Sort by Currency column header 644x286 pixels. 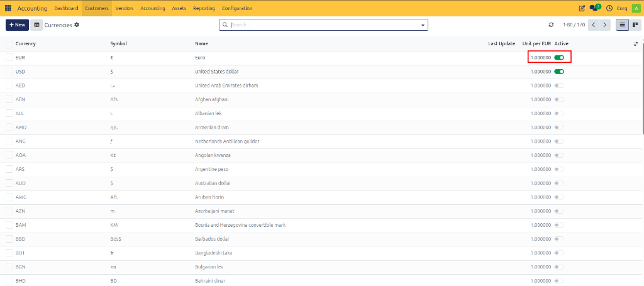[25, 43]
